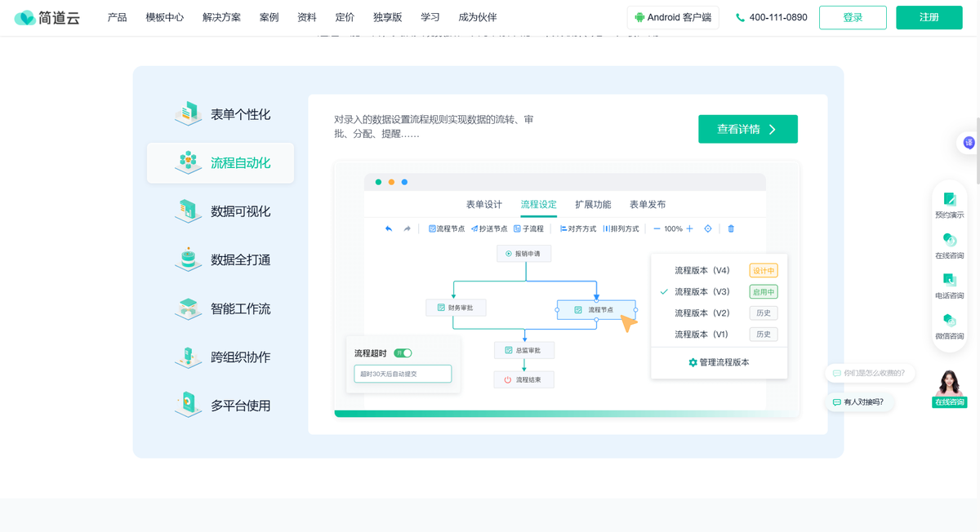Open the 资料 menu
This screenshot has height=532, width=980.
coord(307,17)
